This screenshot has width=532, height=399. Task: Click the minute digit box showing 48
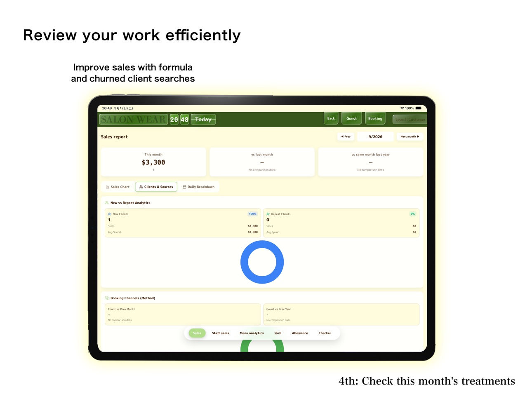[x=184, y=120]
